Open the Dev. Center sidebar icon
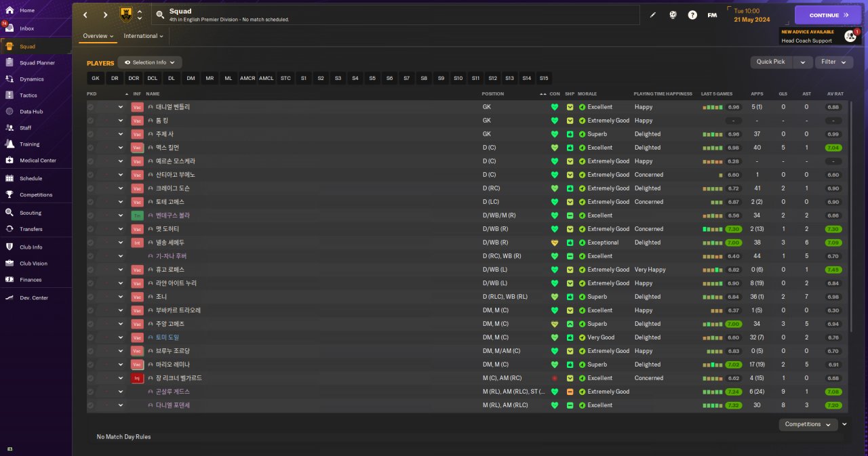 click(x=9, y=297)
